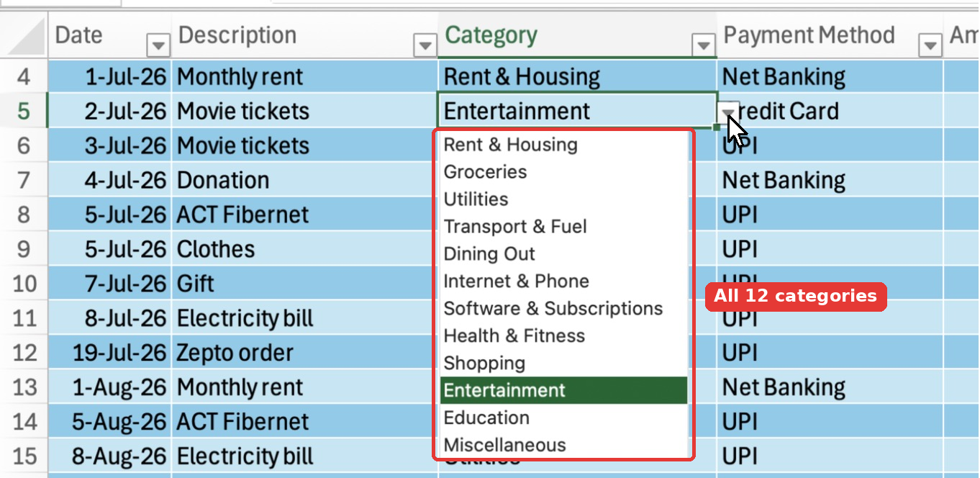Pick Utilities in the category list
980x478 pixels.
coord(563,199)
